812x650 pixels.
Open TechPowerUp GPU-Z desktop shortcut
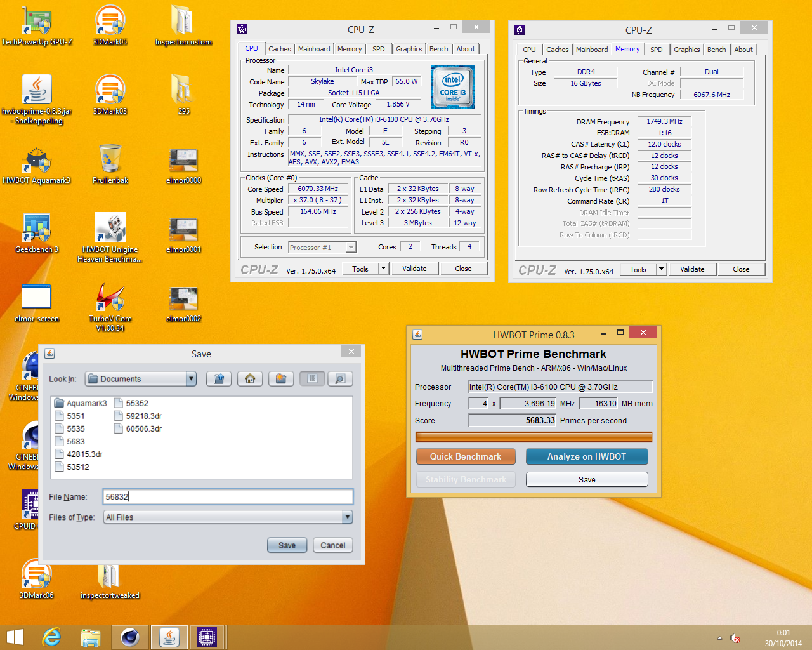[37, 26]
